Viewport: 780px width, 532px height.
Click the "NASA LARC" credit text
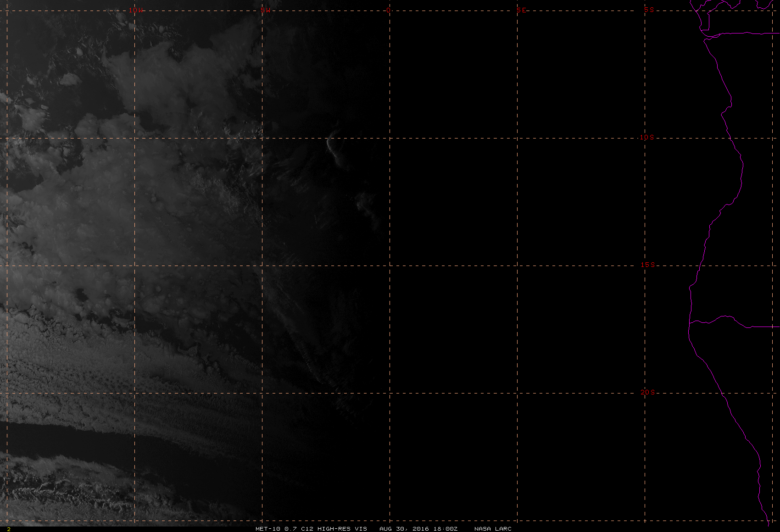pos(493,529)
